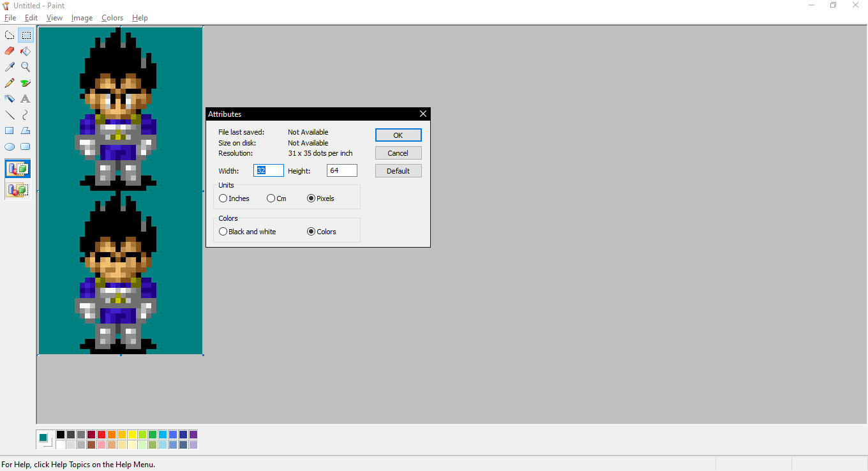Select the Free-Form Select tool

pyautogui.click(x=10, y=35)
